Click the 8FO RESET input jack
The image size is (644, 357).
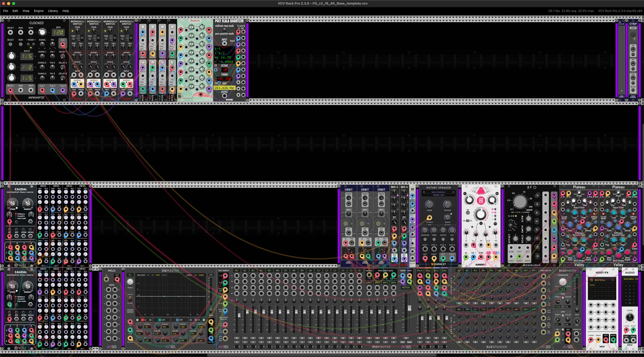519,257
